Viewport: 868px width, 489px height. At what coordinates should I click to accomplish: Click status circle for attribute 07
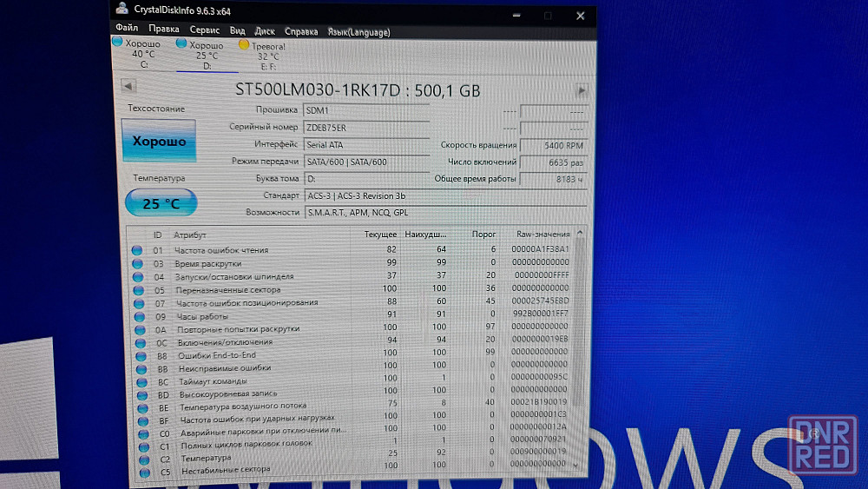coord(139,303)
